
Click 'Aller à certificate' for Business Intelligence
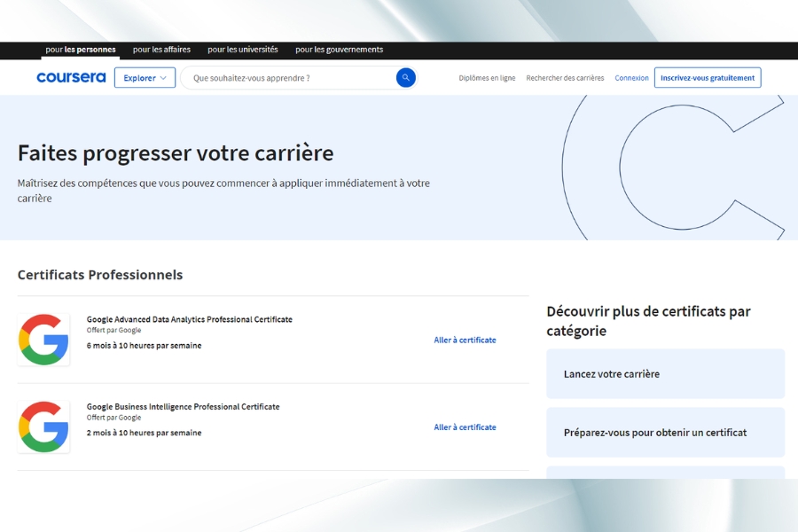[x=465, y=427]
